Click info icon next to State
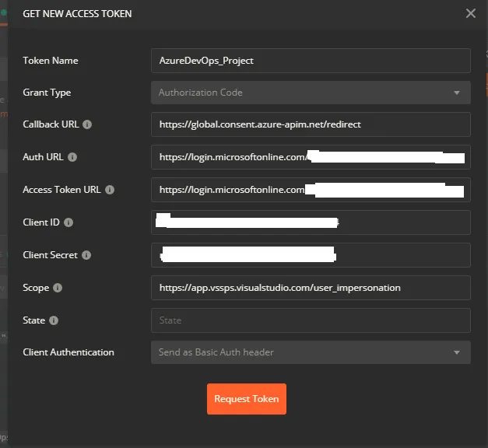Viewport: 488px width, 448px height. pos(54,320)
